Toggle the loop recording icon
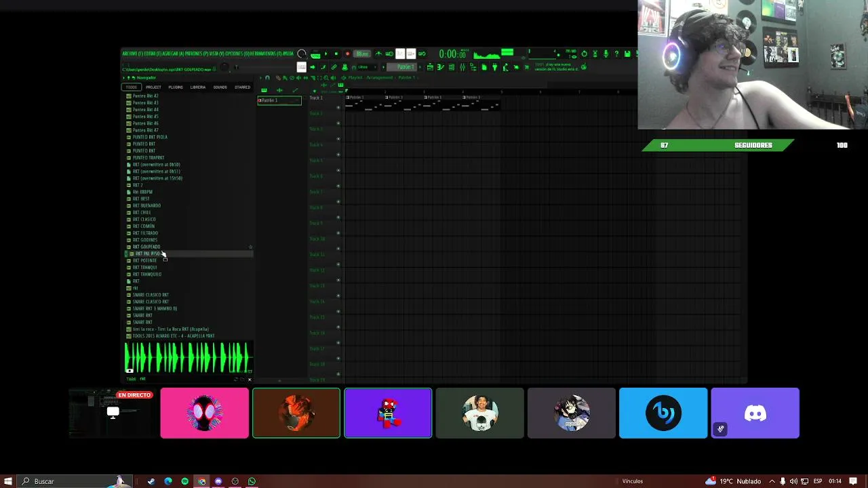This screenshot has width=868, height=488. click(422, 54)
